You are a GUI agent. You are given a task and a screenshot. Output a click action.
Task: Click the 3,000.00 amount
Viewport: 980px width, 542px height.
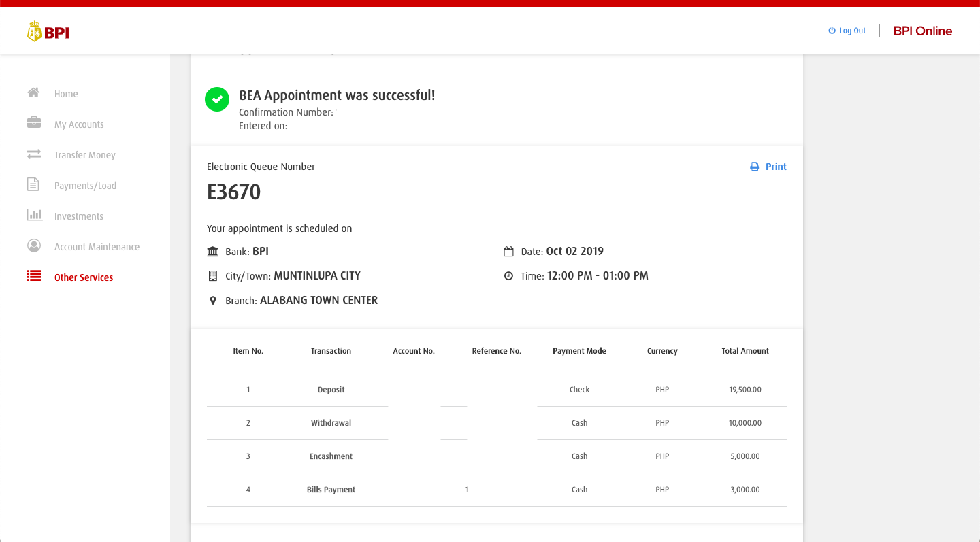pos(745,490)
